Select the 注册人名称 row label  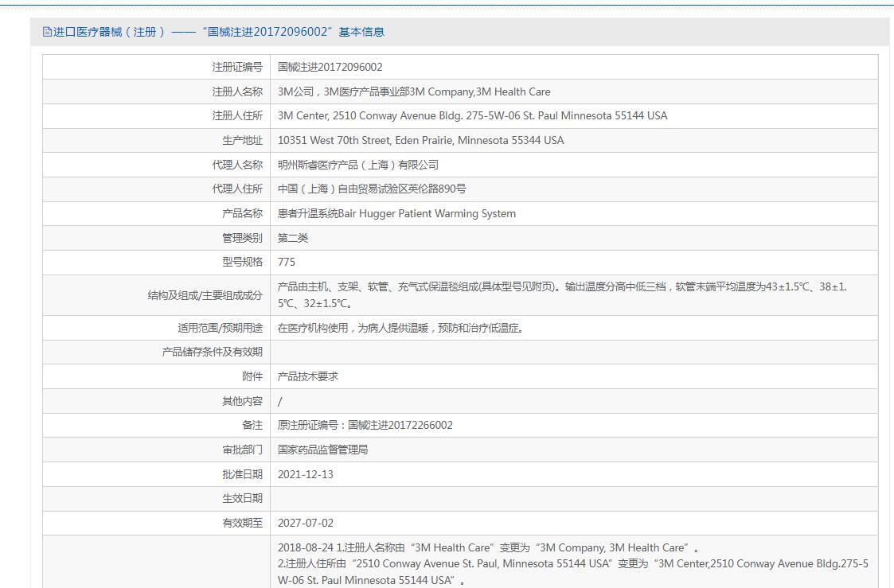(236, 92)
